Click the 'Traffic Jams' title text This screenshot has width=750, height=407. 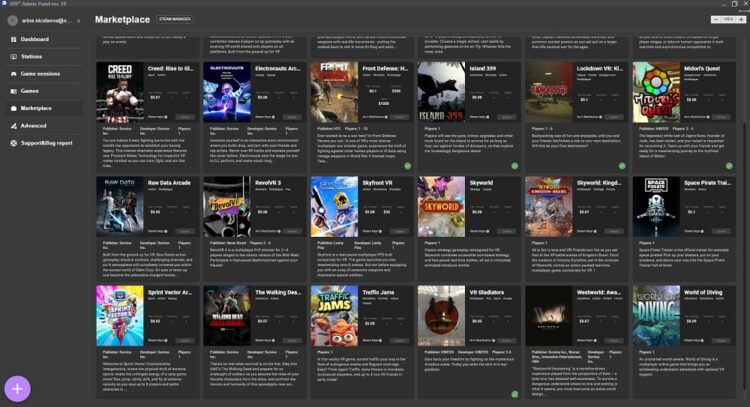[x=378, y=292]
